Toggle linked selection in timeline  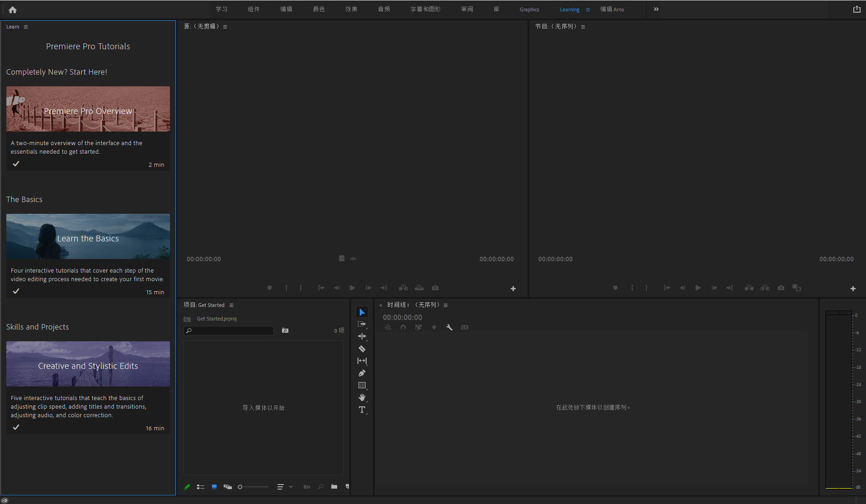tap(419, 327)
